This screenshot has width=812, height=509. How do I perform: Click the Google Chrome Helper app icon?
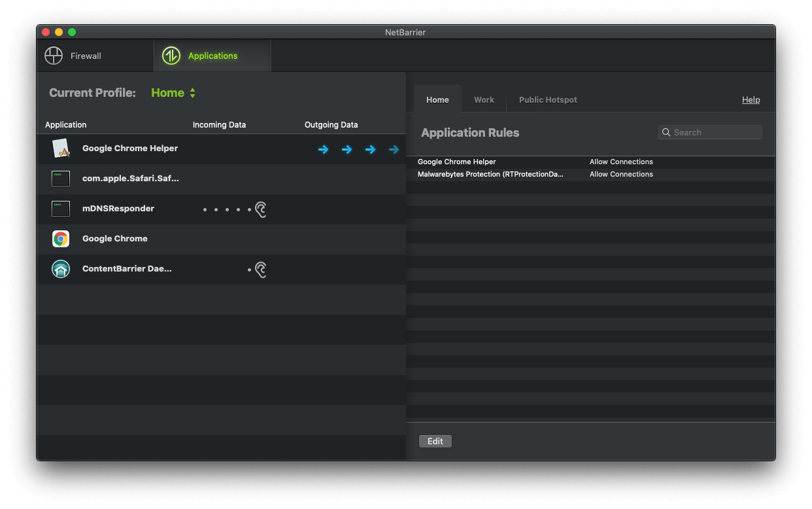point(61,149)
